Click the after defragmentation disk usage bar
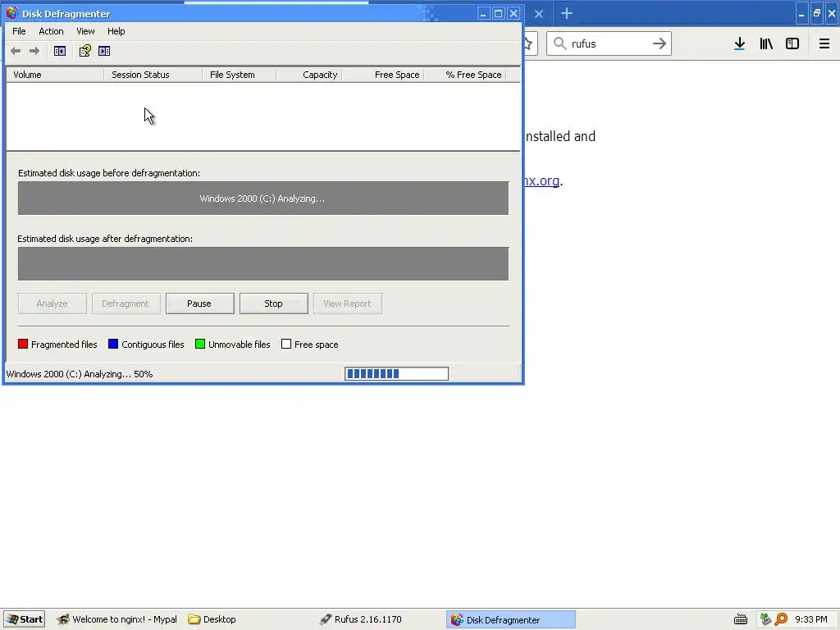Screen dimensions: 840x630 click(x=263, y=263)
